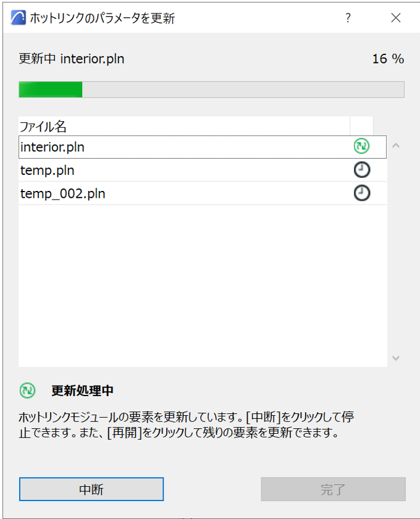Click the disabled 完了 button

[333, 489]
